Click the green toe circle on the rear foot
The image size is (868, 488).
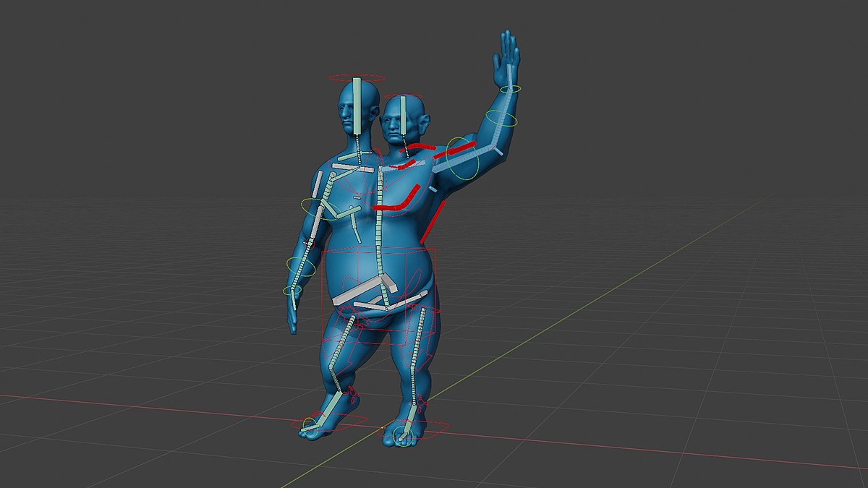point(404,436)
